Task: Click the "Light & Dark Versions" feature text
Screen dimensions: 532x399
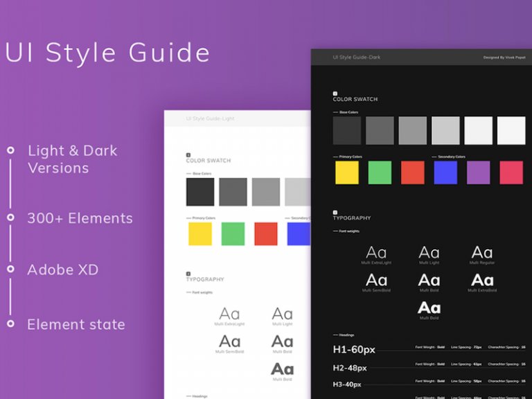Action: 73,159
